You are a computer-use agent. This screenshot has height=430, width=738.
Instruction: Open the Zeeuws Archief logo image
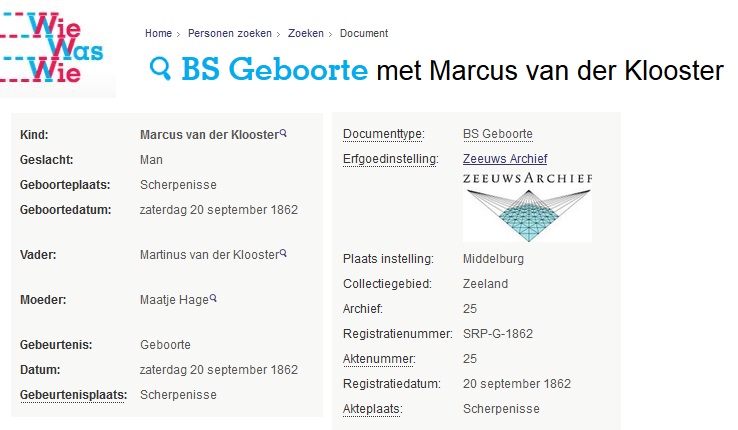[527, 206]
